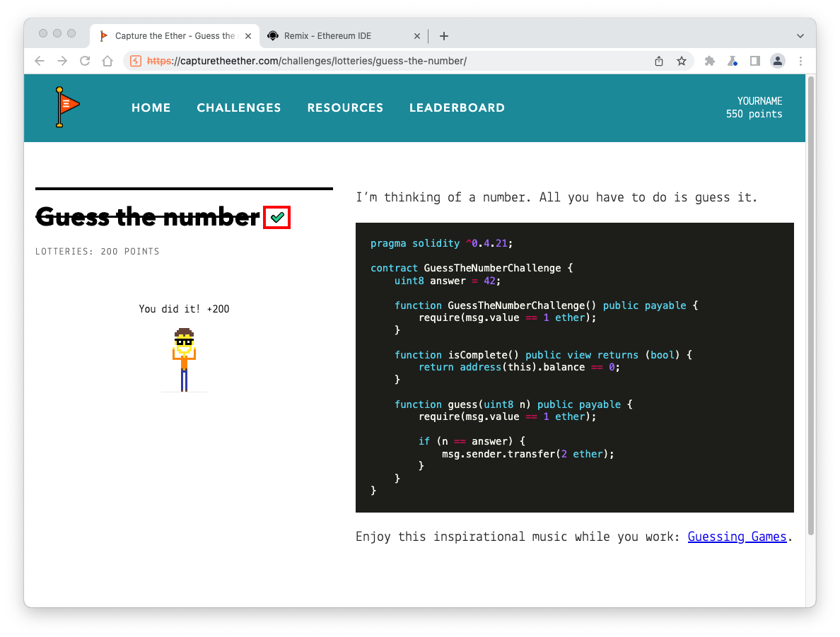
Task: Click the 'I'm thinking of a number' sentence
Action: pyautogui.click(x=556, y=197)
